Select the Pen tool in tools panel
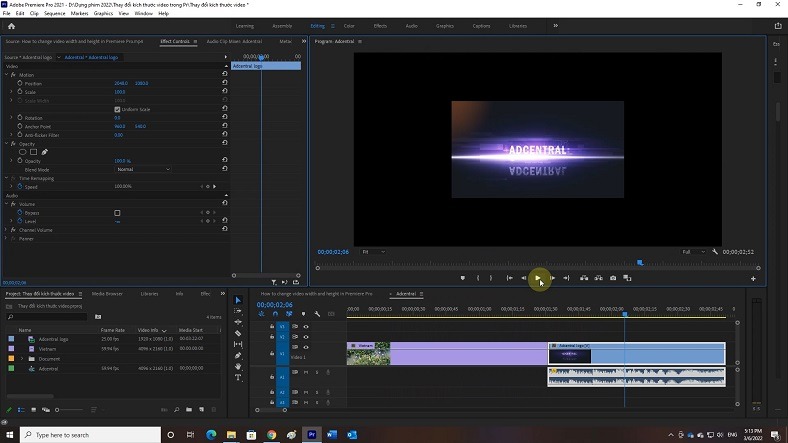The image size is (788, 443). tap(238, 355)
